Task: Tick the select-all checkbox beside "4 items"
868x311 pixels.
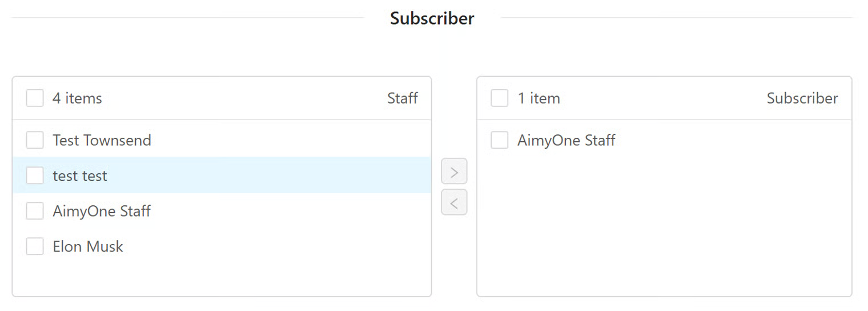Action: tap(35, 98)
